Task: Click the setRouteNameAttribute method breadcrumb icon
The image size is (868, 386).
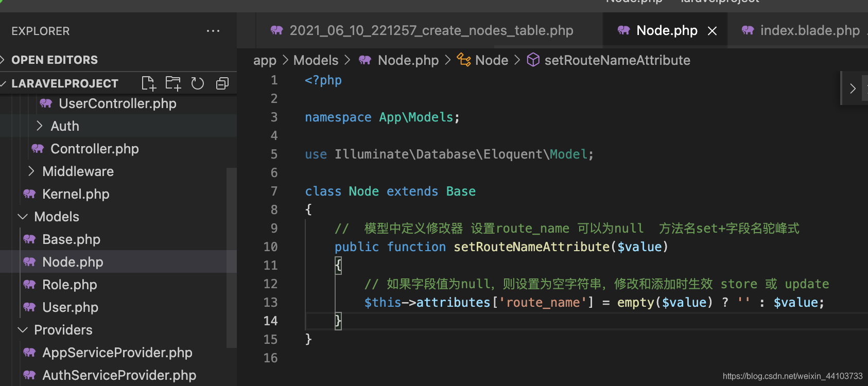Action: [533, 60]
